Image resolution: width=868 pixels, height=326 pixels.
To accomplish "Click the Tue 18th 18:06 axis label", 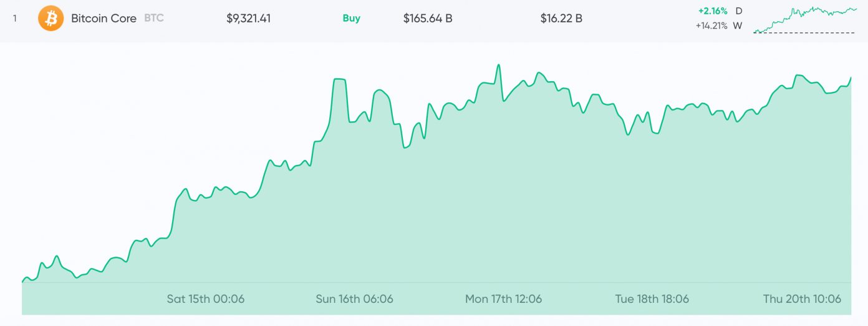I will [x=652, y=299].
